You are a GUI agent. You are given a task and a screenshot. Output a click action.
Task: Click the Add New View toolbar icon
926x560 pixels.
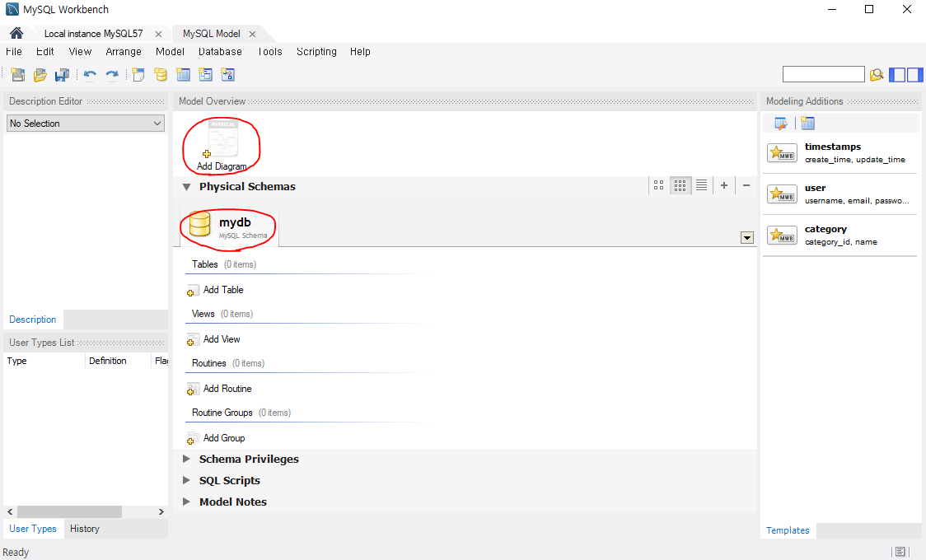[205, 74]
